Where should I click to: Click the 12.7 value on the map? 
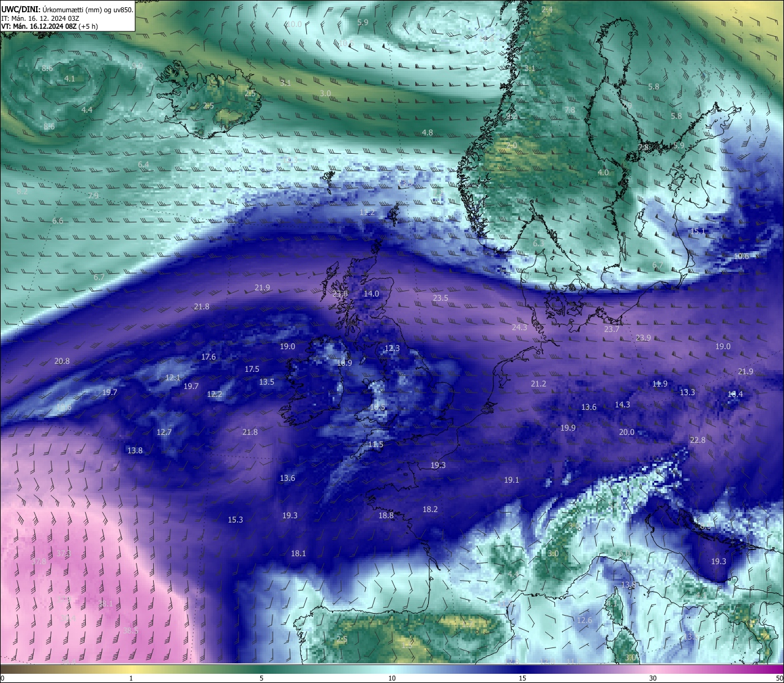(x=164, y=432)
